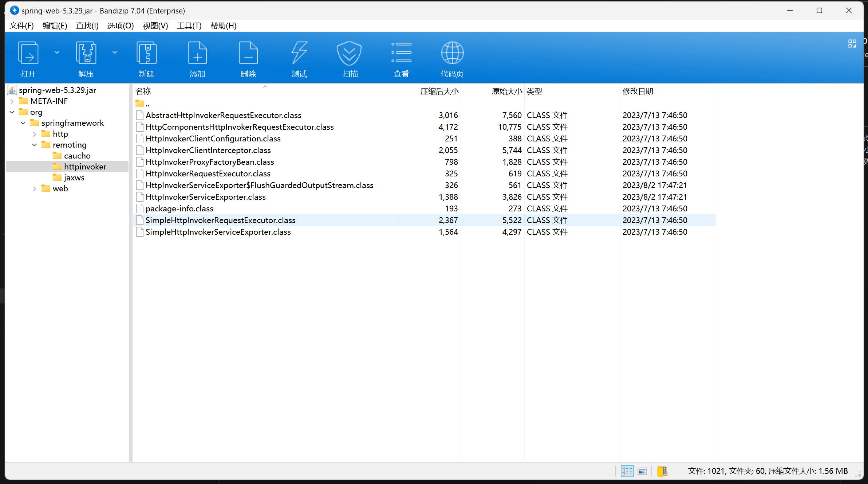Open the dropdown arrow beside Extract (解压)

pyautogui.click(x=115, y=52)
